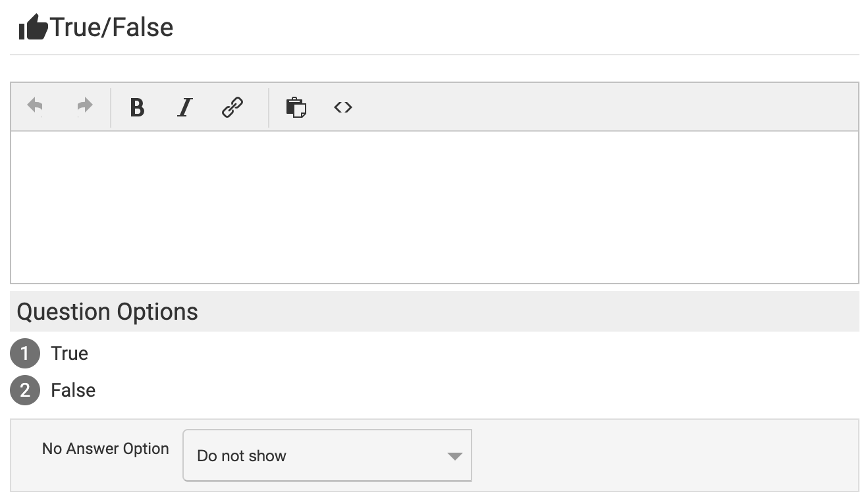This screenshot has width=868, height=504.
Task: Click the No Answer Option dropdown arrow
Action: point(454,456)
